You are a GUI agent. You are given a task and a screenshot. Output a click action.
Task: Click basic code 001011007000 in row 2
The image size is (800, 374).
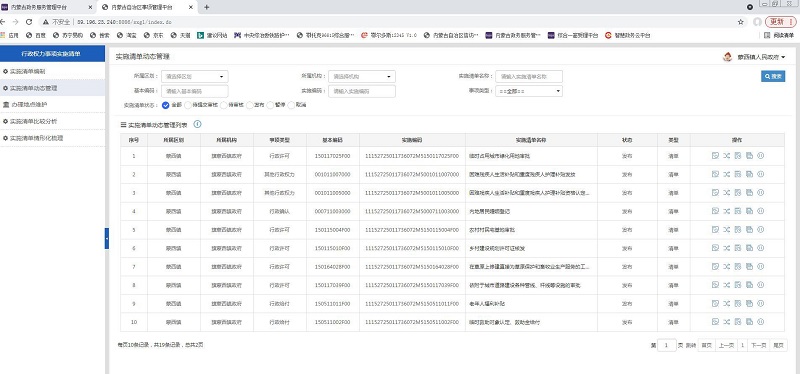(333, 174)
